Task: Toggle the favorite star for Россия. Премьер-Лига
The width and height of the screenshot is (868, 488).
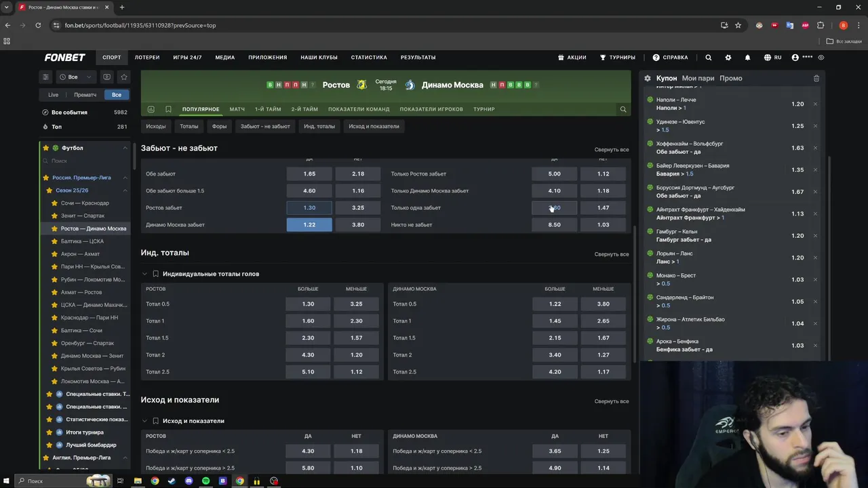Action: (46, 178)
